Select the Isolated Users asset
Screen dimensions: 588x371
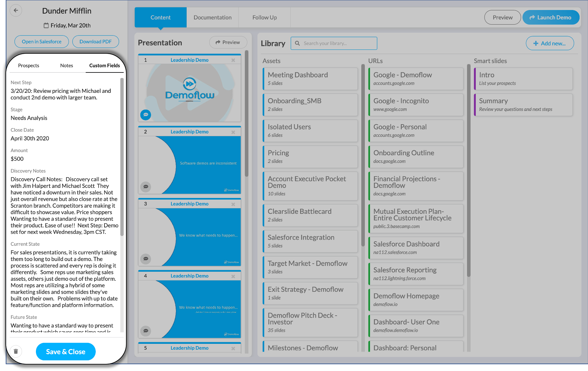pos(310,131)
